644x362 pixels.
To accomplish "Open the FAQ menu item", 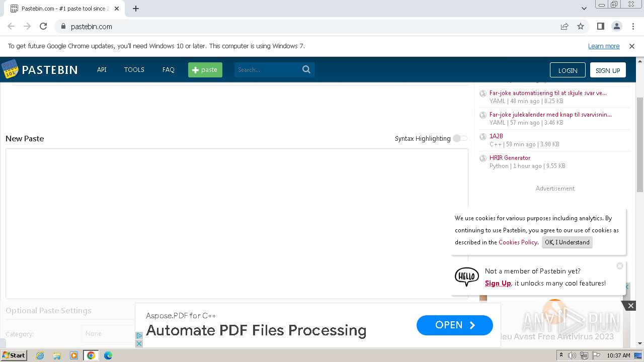I will 169,69.
